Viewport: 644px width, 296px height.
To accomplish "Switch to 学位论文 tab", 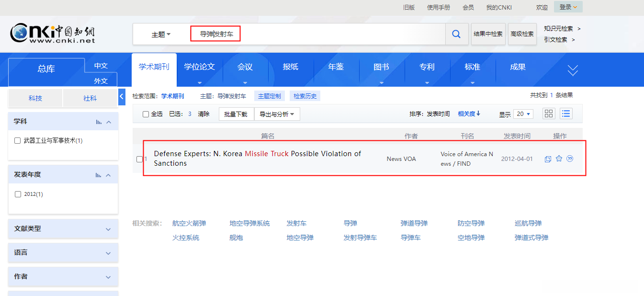I will (200, 67).
